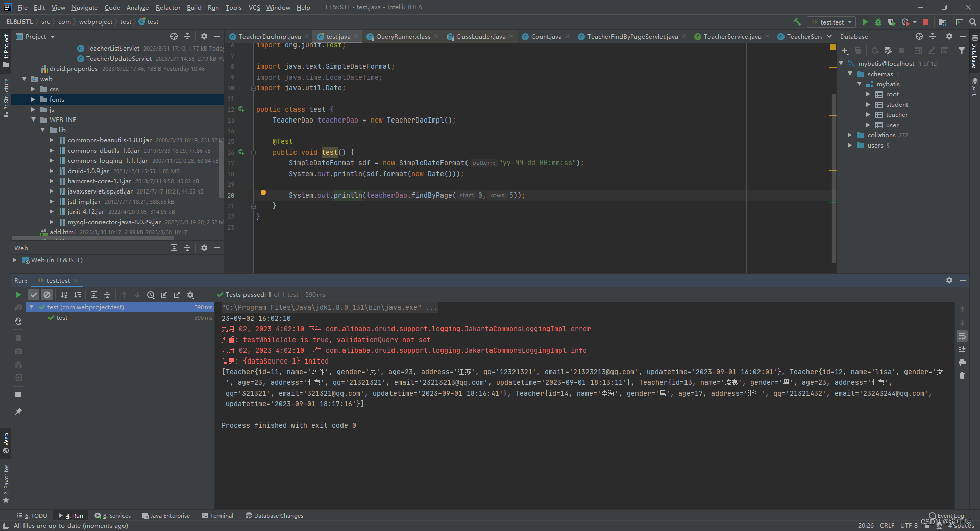Viewport: 980px width, 531px height.
Task: Toggle showing passed tests
Action: click(x=34, y=295)
